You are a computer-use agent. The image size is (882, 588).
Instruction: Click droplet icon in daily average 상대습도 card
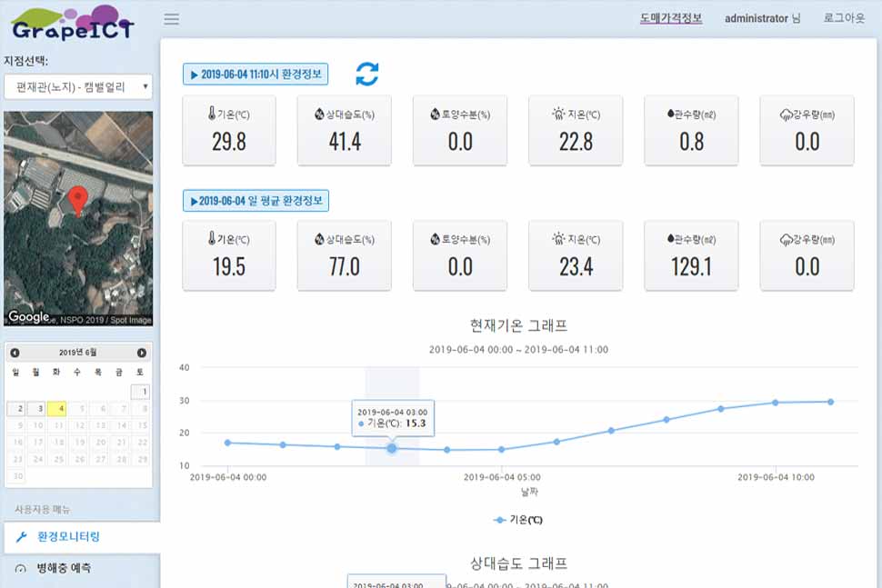point(319,240)
